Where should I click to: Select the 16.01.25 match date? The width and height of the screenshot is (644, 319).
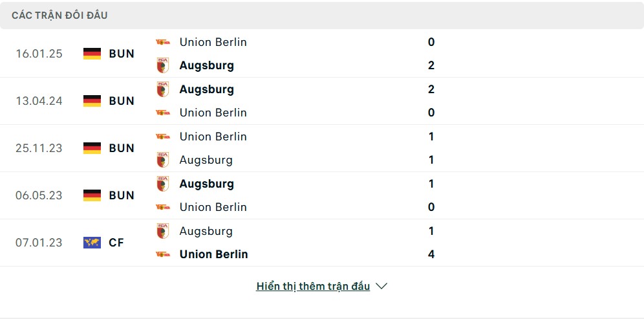(39, 54)
